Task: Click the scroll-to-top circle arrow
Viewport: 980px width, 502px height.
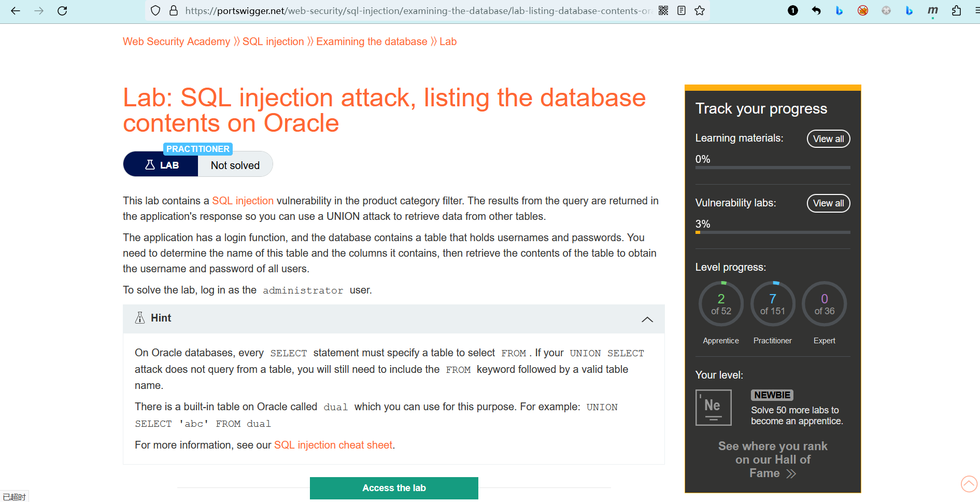Action: pos(969,484)
